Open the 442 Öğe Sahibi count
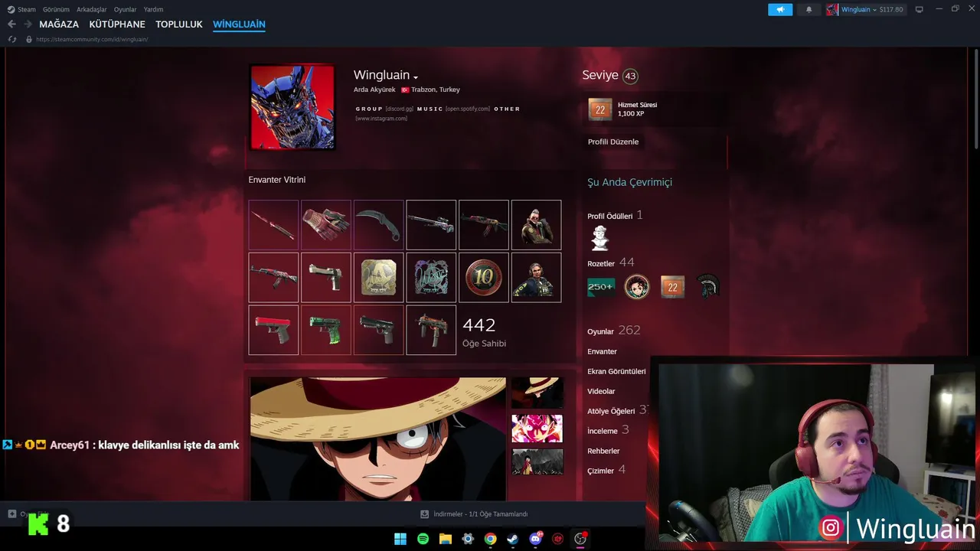Viewport: 980px width, 551px height. [x=484, y=332]
